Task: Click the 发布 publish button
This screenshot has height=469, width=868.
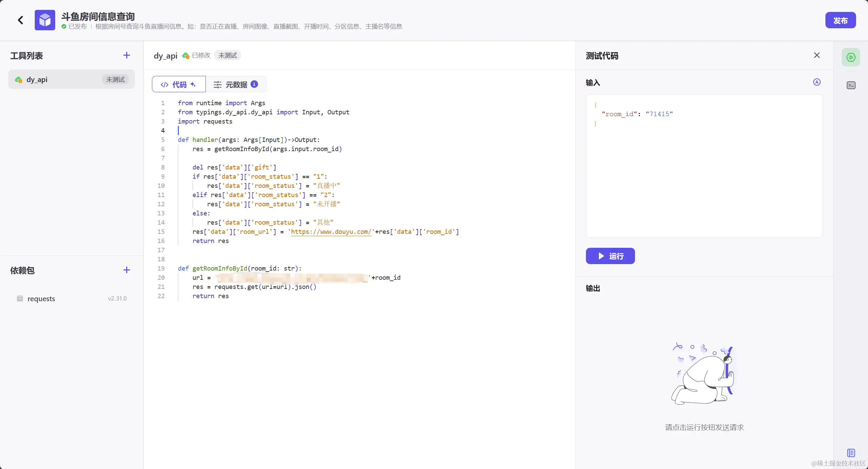Action: (x=840, y=20)
